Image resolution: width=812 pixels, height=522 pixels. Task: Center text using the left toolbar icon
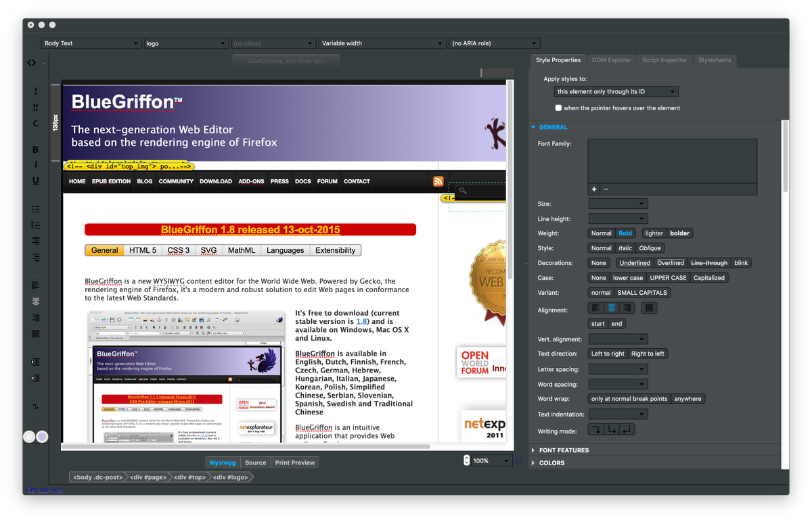[36, 302]
